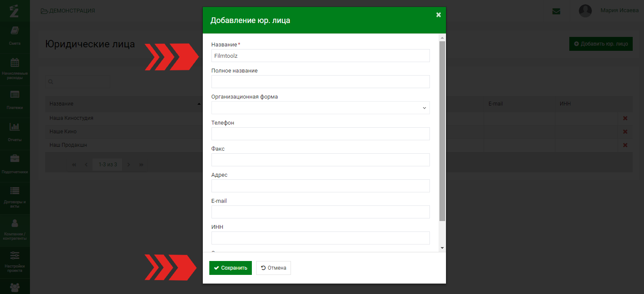Click the Факс input field
This screenshot has height=294, width=644.
coord(320,160)
